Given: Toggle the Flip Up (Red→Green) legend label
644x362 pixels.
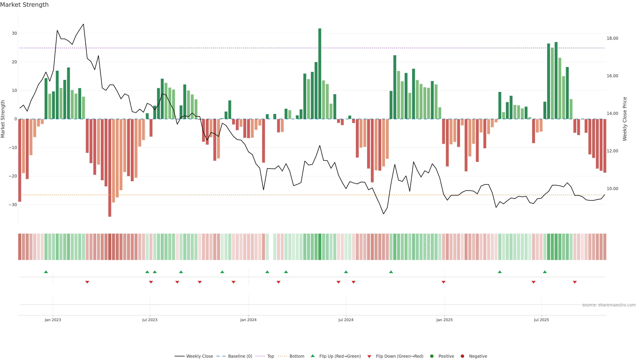Looking at the screenshot, I should point(340,356).
